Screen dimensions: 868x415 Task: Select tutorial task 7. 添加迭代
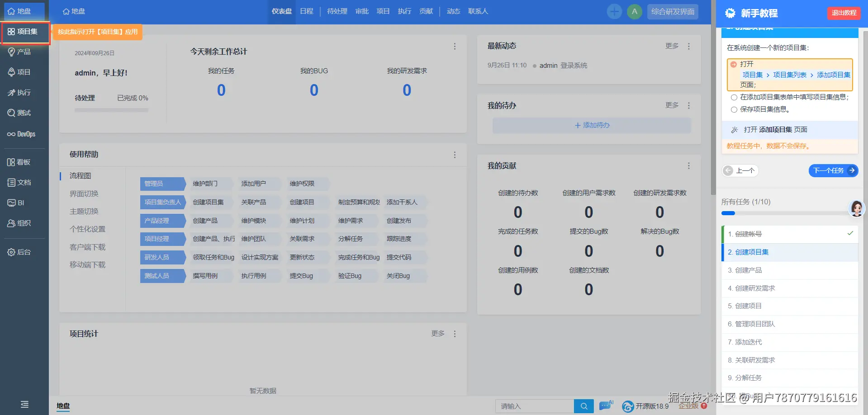click(790, 342)
